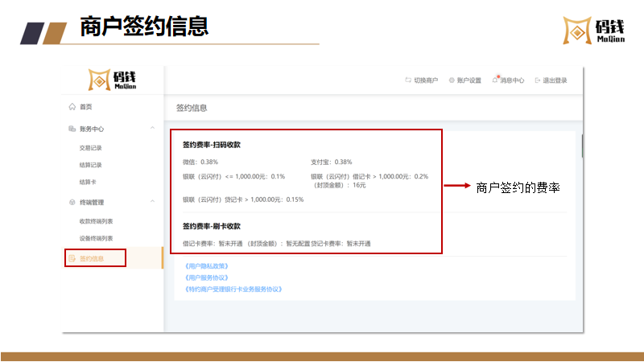
Task: Click the MaQian logo in the sidebar
Action: click(112, 80)
